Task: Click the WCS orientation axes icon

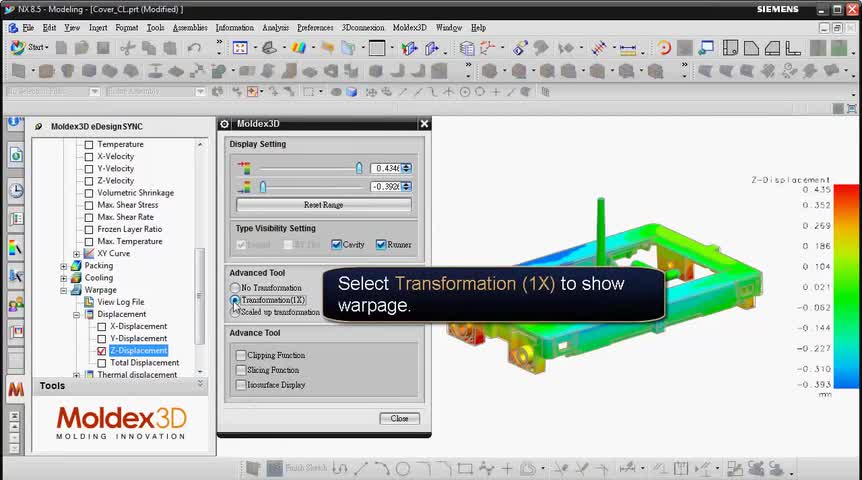Action: tap(488, 48)
